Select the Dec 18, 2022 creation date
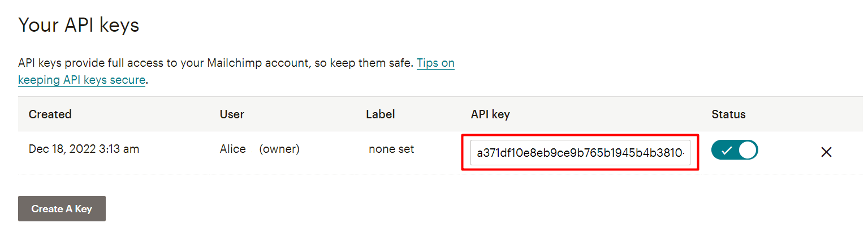 (x=84, y=149)
